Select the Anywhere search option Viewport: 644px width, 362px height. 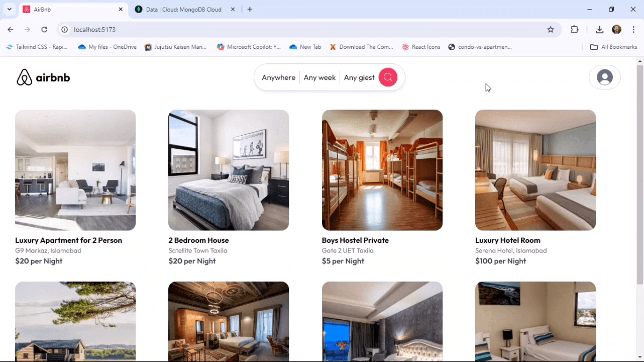[278, 77]
